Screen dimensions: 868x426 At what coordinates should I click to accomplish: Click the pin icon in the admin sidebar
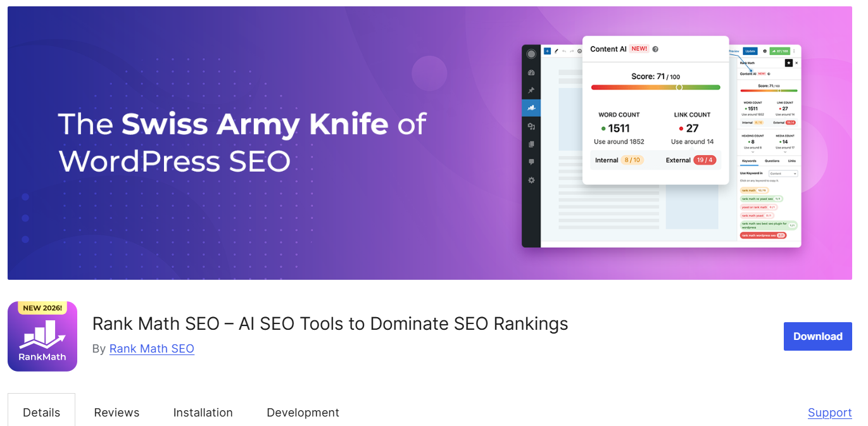point(532,89)
